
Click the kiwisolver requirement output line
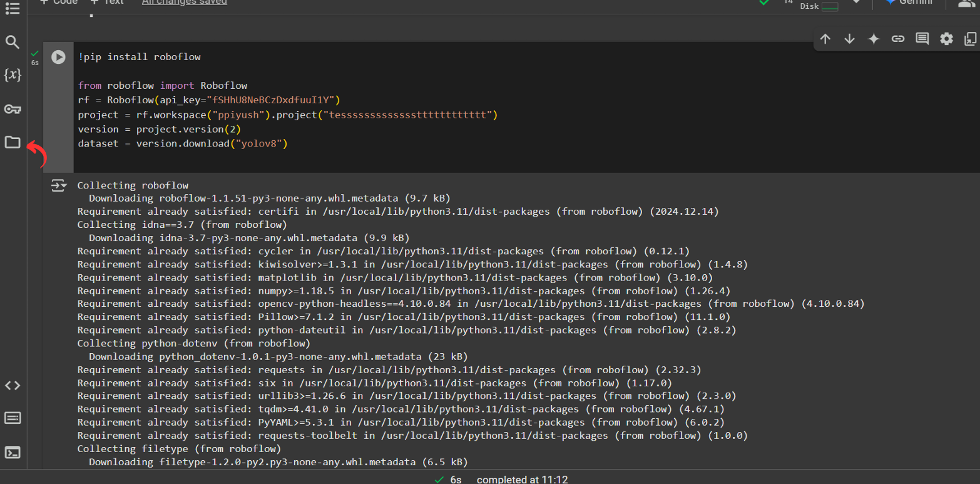point(412,264)
